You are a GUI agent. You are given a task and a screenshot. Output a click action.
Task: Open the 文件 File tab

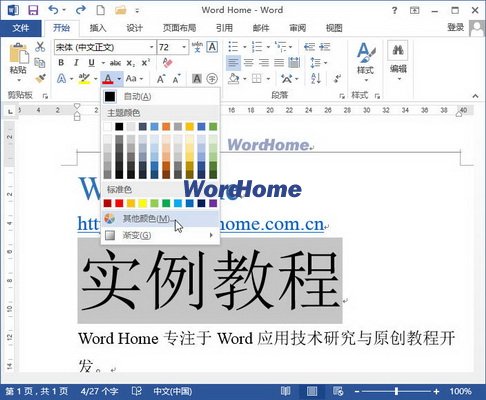pyautogui.click(x=21, y=28)
